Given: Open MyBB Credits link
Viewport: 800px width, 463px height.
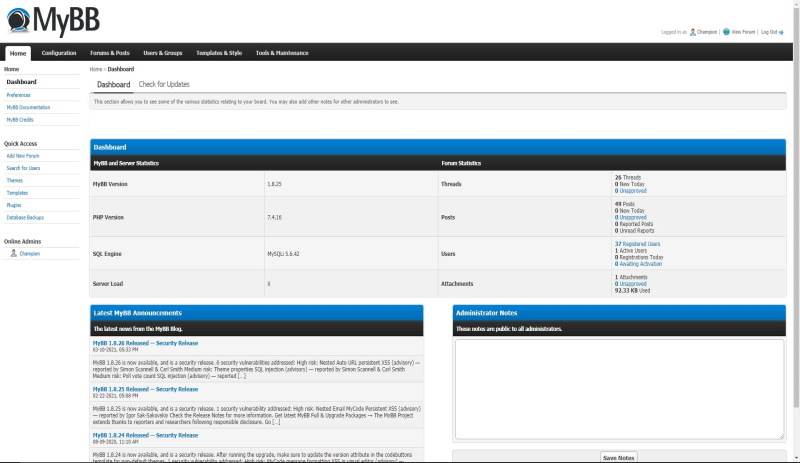Looking at the screenshot, I should [20, 119].
